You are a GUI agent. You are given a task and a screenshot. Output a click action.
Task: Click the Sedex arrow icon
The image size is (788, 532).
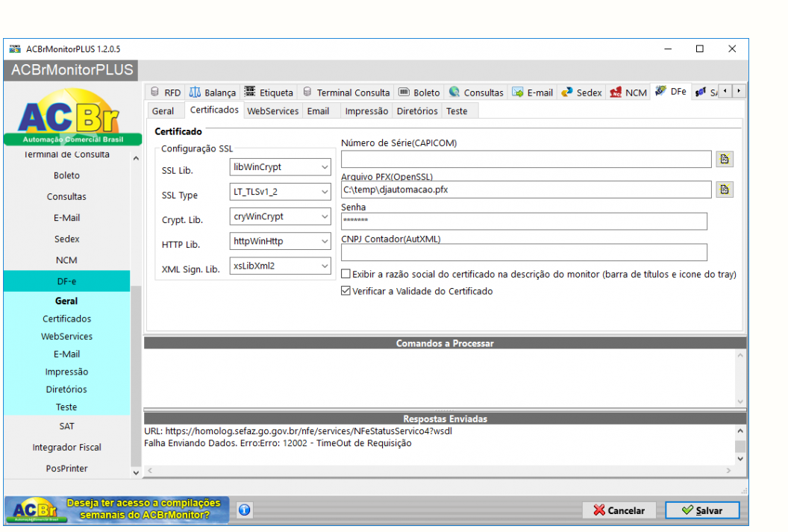(567, 92)
